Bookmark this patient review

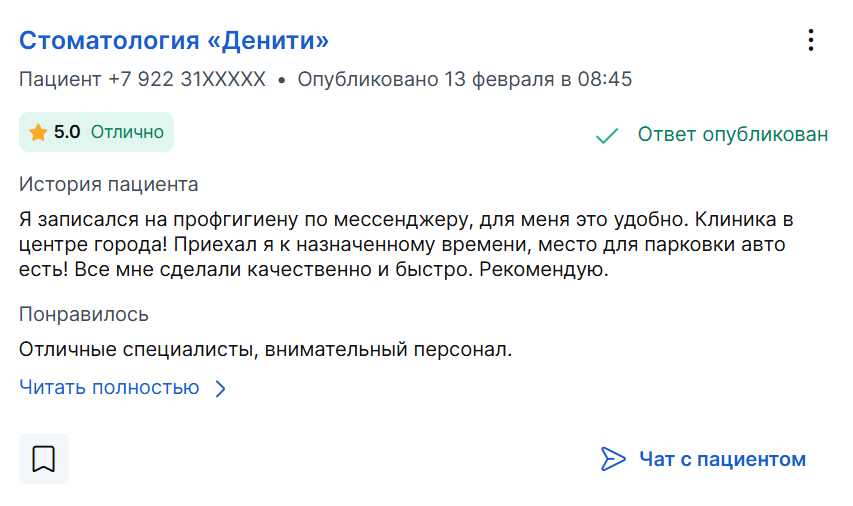coord(44,459)
